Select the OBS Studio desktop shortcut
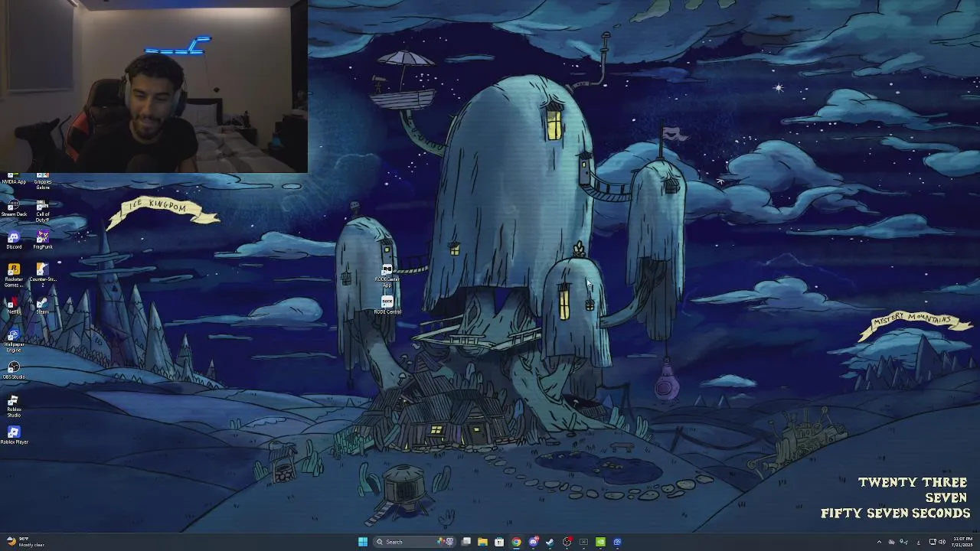The width and height of the screenshot is (980, 551). (x=14, y=370)
